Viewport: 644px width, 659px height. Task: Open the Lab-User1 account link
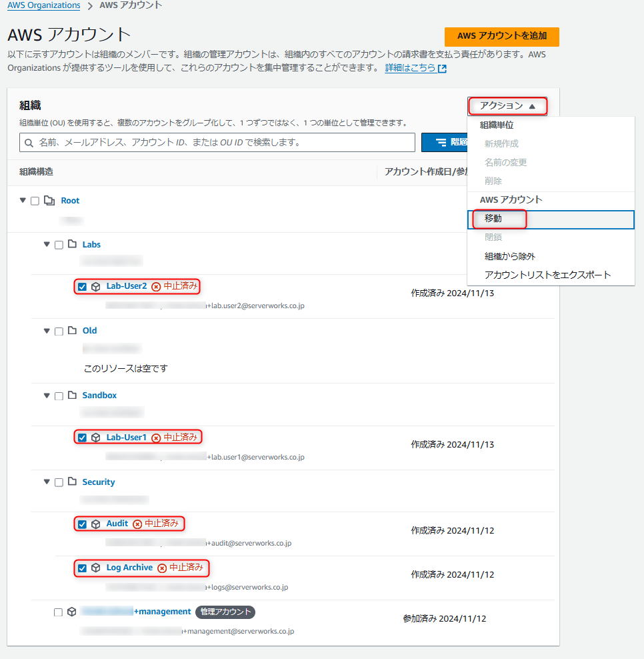pos(127,437)
